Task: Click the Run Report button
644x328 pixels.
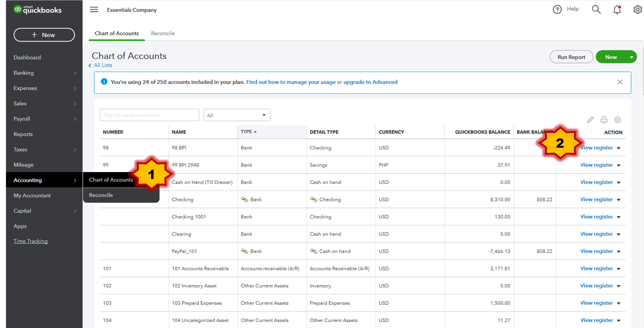Action: pos(571,57)
